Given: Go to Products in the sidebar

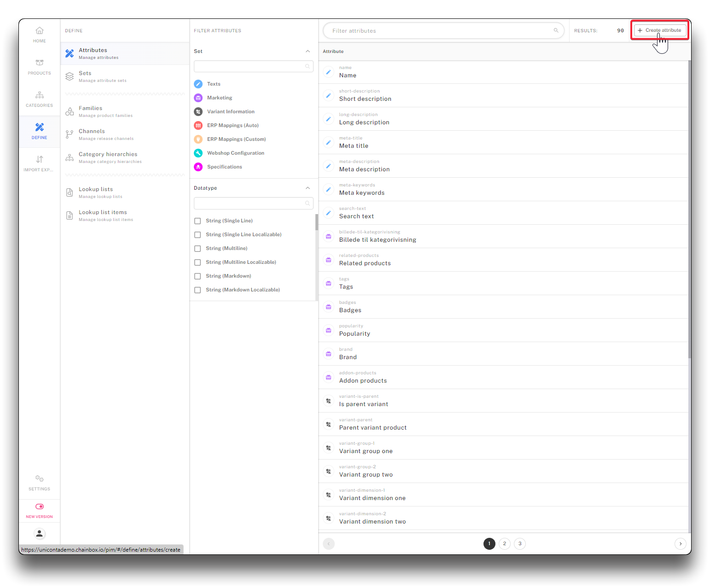Looking at the screenshot, I should 40,67.
